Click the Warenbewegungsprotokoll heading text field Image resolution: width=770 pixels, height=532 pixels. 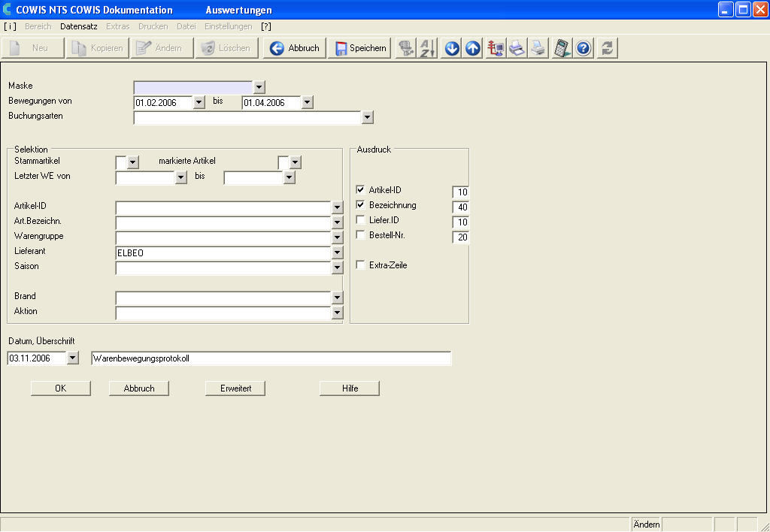(x=271, y=358)
